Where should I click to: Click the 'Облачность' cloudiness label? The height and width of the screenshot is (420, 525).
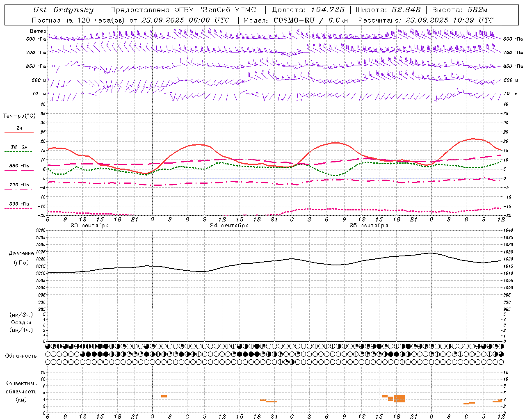coord(21,356)
